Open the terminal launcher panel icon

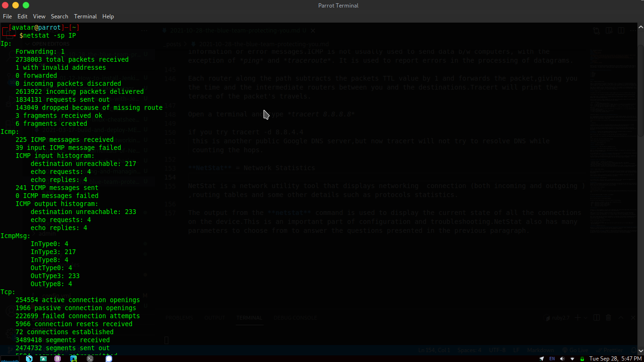90,358
